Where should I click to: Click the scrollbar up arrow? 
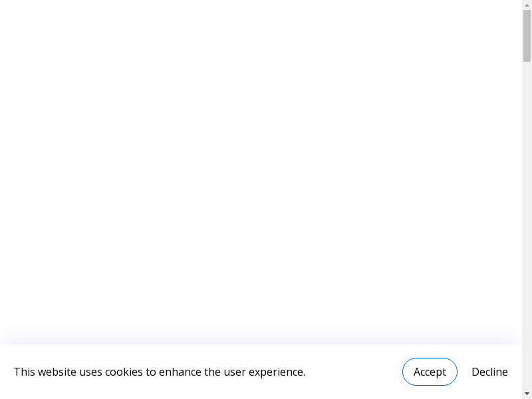pyautogui.click(x=527, y=5)
